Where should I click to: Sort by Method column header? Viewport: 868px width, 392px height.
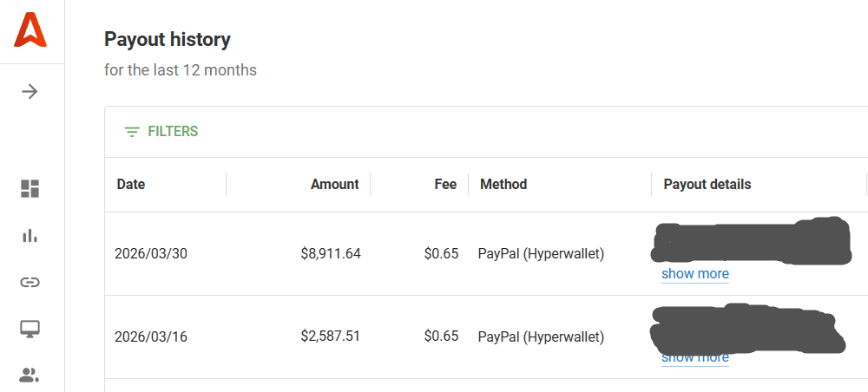(503, 184)
